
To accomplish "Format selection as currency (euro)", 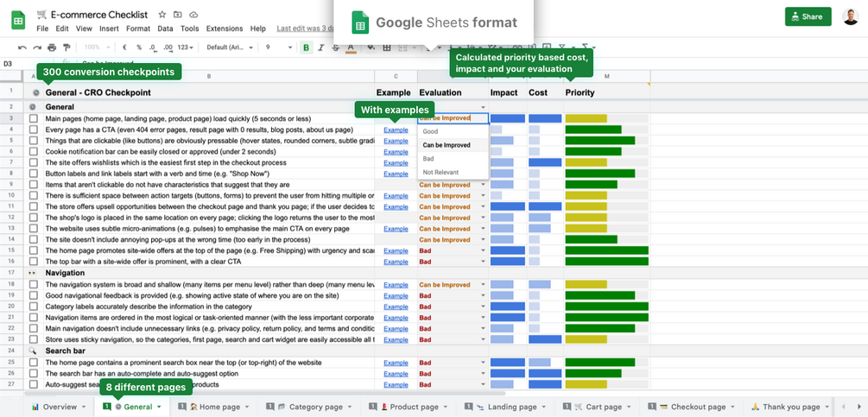I will (x=125, y=47).
